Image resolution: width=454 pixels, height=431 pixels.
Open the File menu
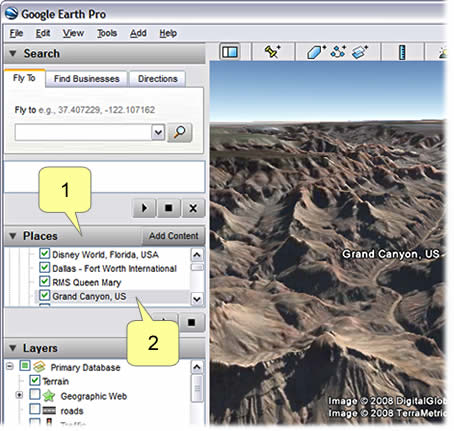[16, 33]
